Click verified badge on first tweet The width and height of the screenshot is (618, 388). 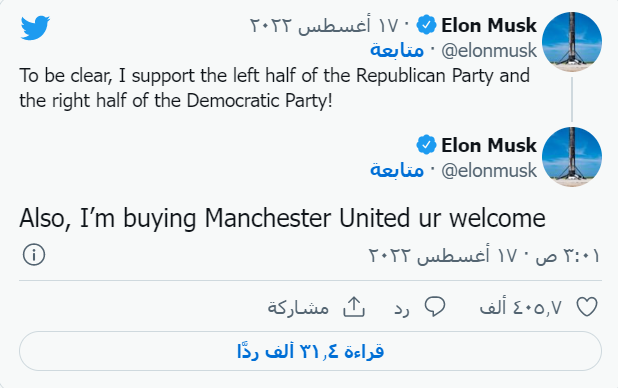tap(426, 25)
